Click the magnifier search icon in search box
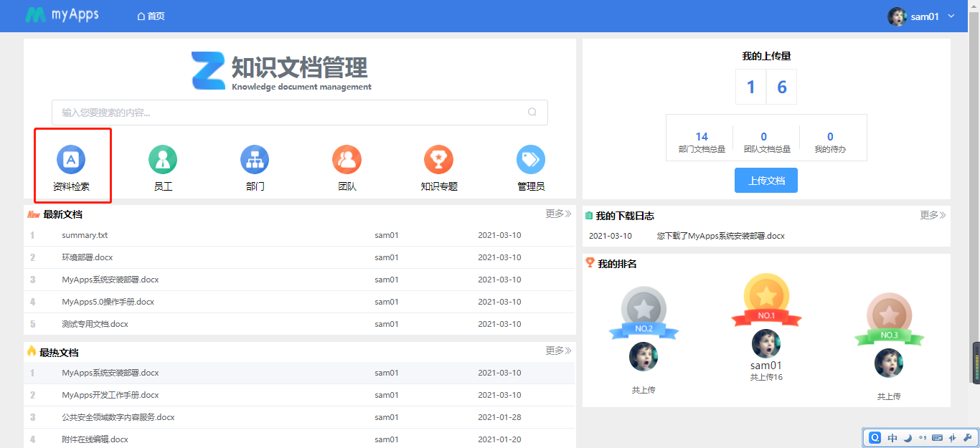Viewport: 980px width, 448px height. (x=532, y=112)
